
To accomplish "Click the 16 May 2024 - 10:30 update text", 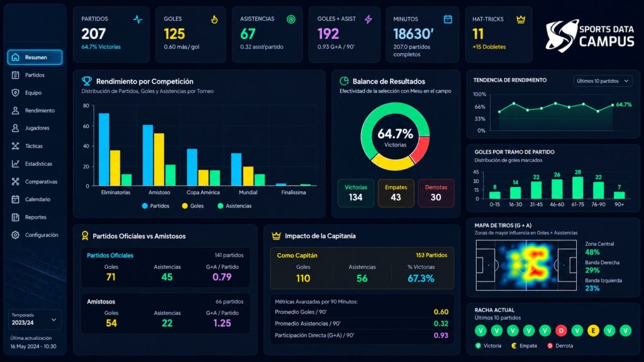I will (33, 346).
